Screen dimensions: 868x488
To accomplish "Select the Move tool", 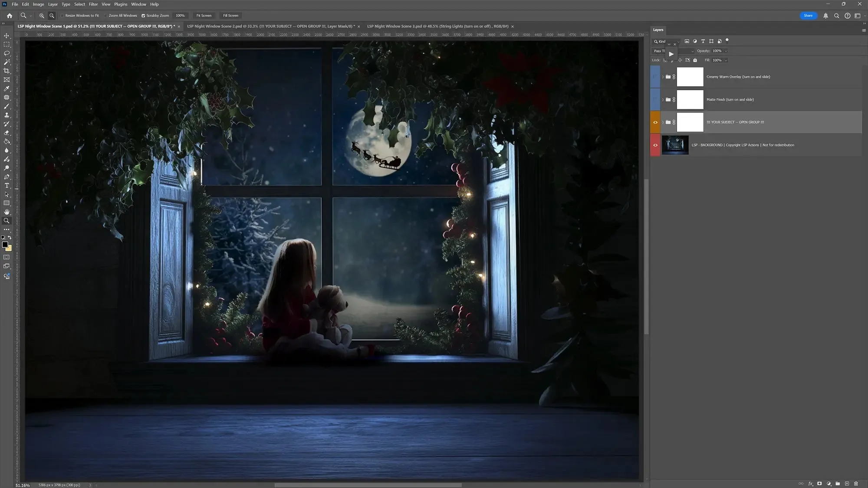I will (x=7, y=36).
